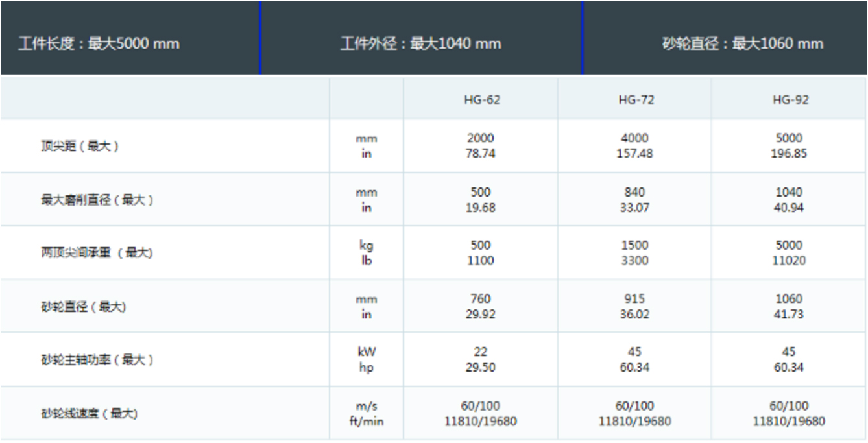
Task: Click the 'in' unit in the 最大磨削直径 row
Action: 367,208
